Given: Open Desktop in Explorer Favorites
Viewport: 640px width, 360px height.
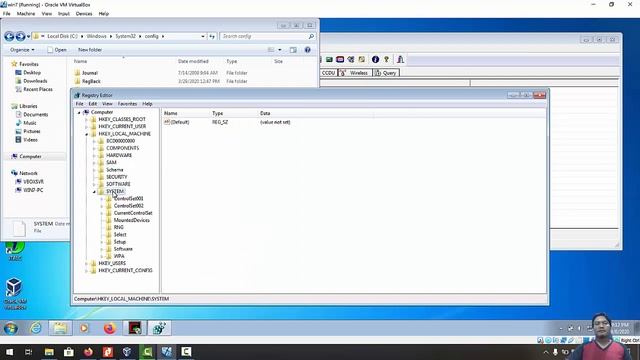Looking at the screenshot, I should pyautogui.click(x=31, y=73).
